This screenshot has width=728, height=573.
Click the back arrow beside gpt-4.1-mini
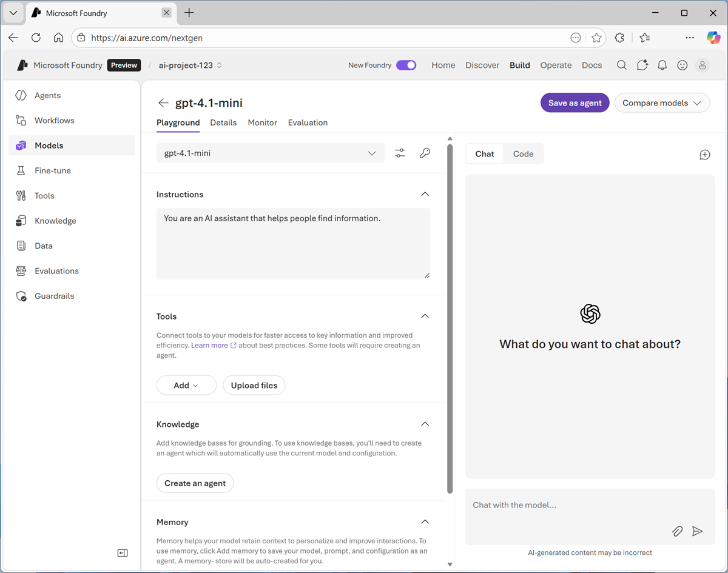pyautogui.click(x=163, y=103)
